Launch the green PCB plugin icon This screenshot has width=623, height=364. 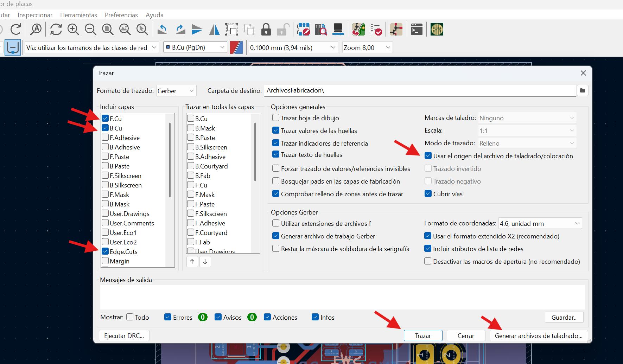pos(437,29)
